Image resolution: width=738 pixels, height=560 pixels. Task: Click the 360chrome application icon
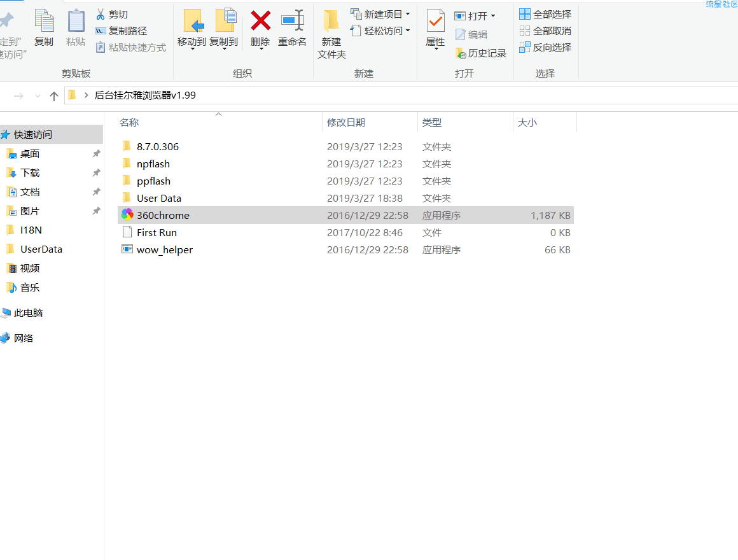coord(127,214)
